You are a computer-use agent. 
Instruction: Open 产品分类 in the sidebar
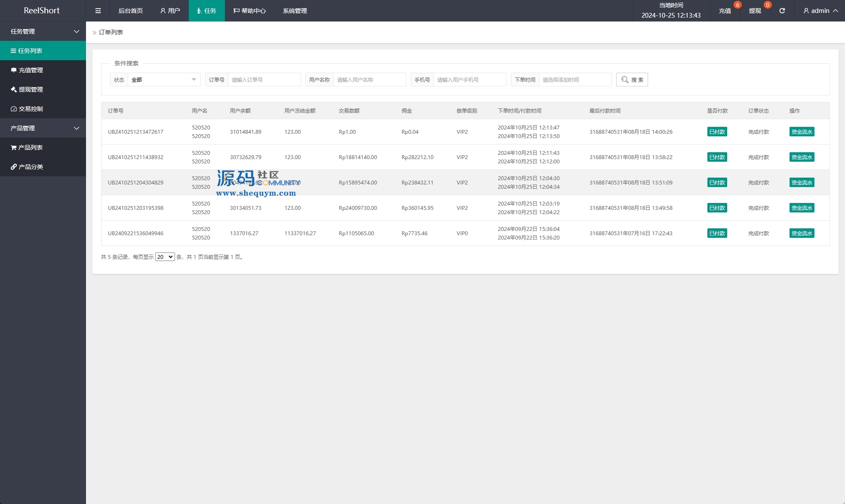(31, 167)
